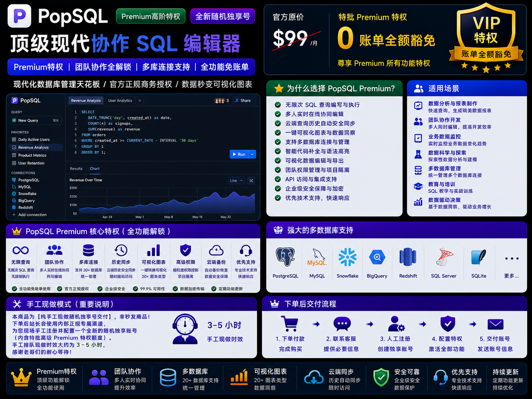Click the shield icon above 配置特权
This screenshot has width=532, height=399.
[x=447, y=324]
